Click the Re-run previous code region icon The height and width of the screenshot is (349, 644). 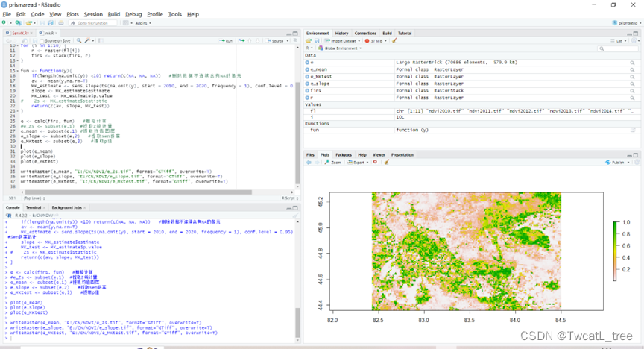coord(242,41)
